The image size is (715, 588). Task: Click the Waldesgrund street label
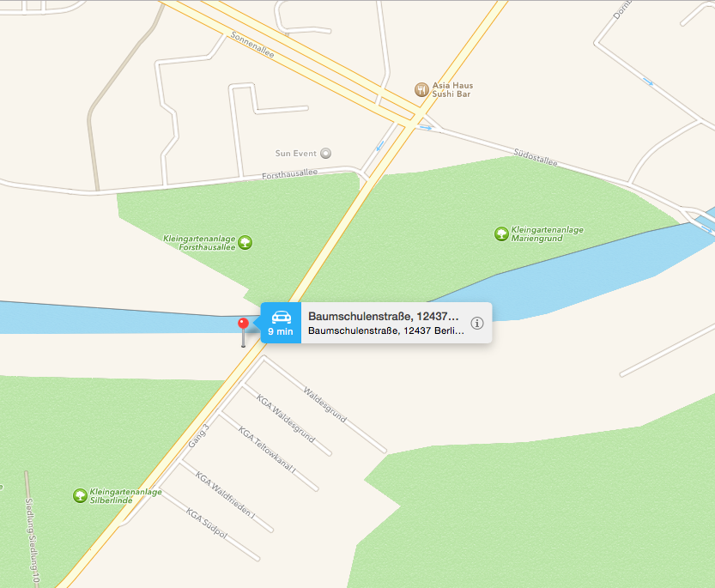coord(325,404)
